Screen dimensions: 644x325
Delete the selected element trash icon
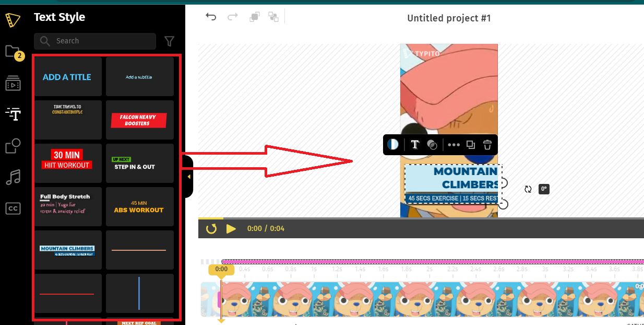(x=487, y=145)
